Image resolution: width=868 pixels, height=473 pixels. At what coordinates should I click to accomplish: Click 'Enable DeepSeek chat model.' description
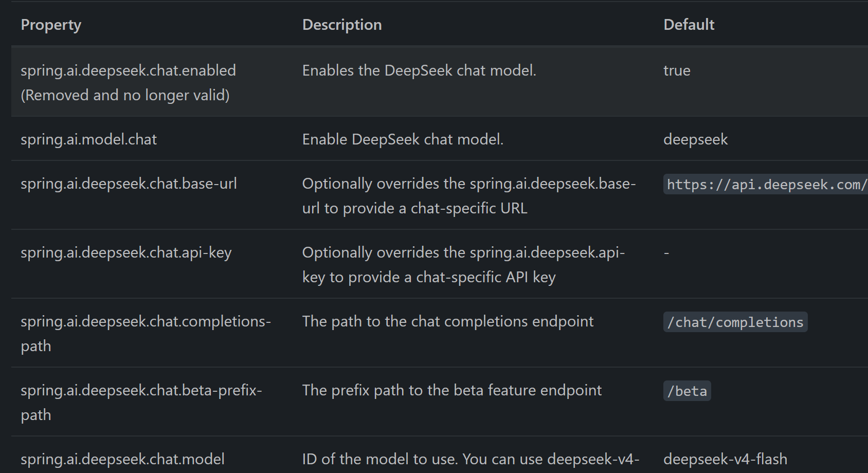(x=403, y=139)
